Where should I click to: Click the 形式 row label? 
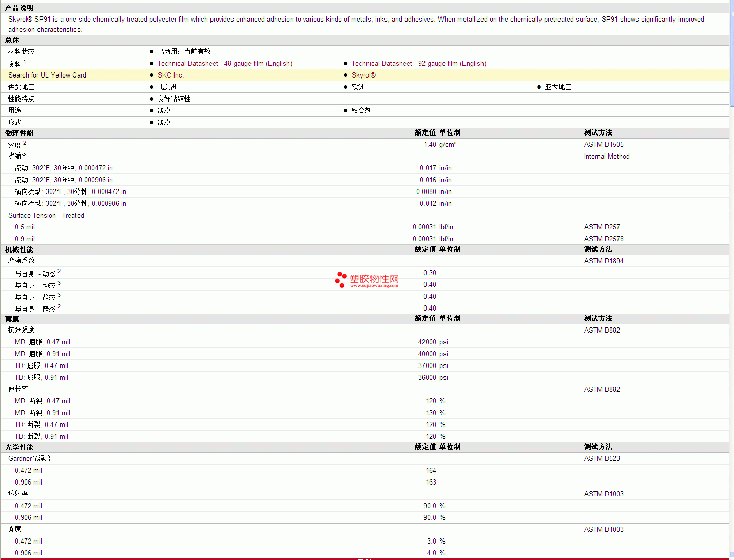pyautogui.click(x=15, y=123)
